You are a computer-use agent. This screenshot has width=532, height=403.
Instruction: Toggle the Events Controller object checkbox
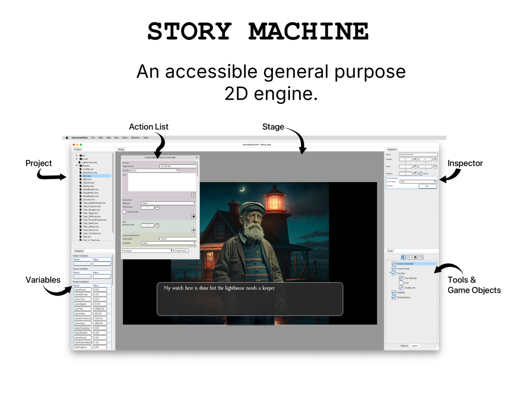click(394, 264)
